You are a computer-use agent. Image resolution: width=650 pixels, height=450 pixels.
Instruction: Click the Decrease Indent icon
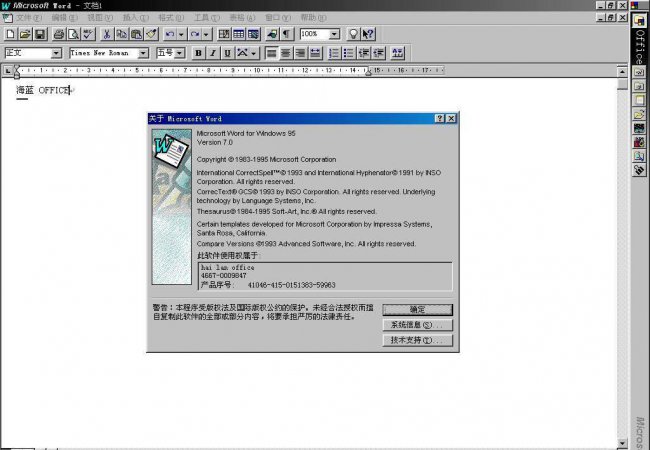tap(364, 53)
